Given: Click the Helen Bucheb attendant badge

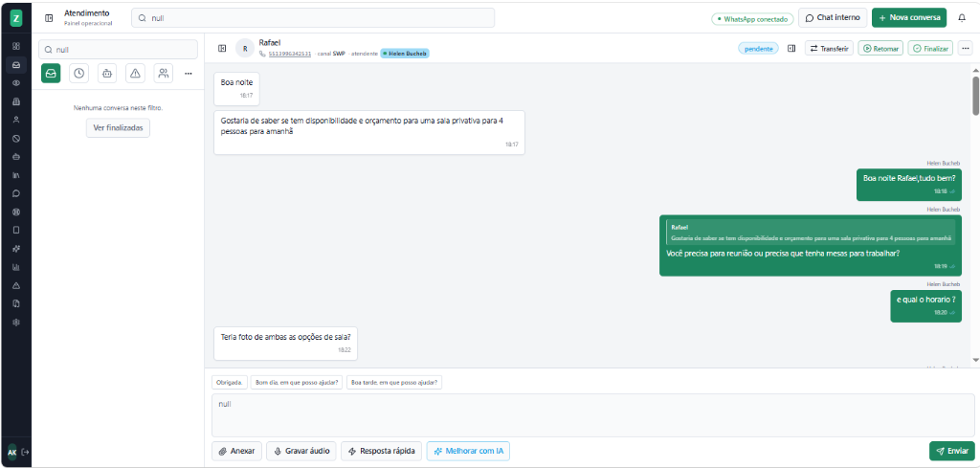Looking at the screenshot, I should 405,54.
